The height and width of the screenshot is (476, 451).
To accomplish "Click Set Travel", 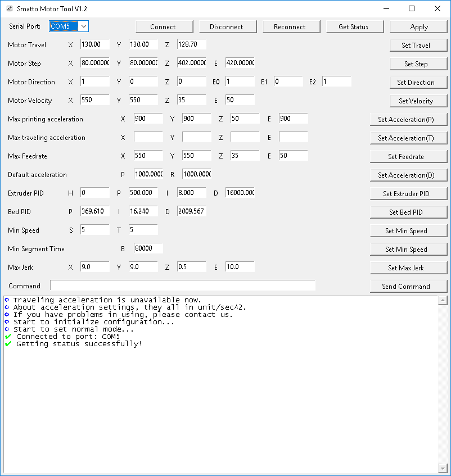I will click(x=418, y=45).
